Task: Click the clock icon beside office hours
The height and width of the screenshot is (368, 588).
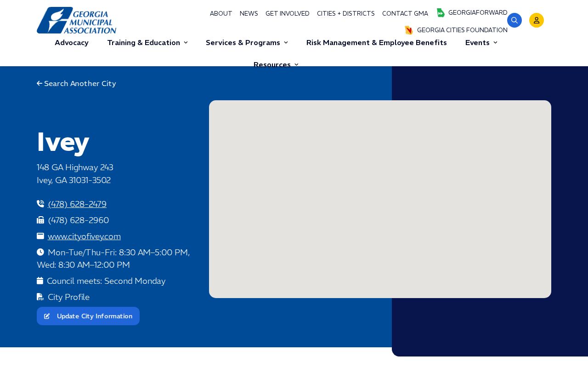Action: point(40,252)
